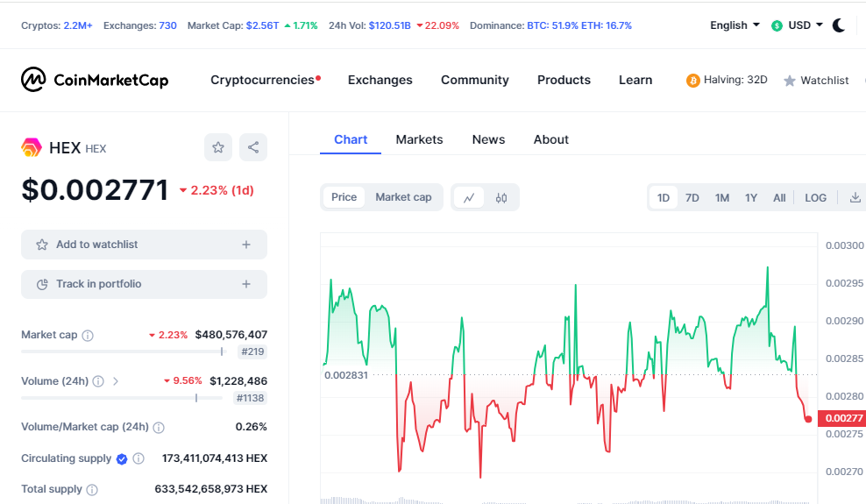This screenshot has width=866, height=504.
Task: Select line chart view icon
Action: click(x=469, y=197)
